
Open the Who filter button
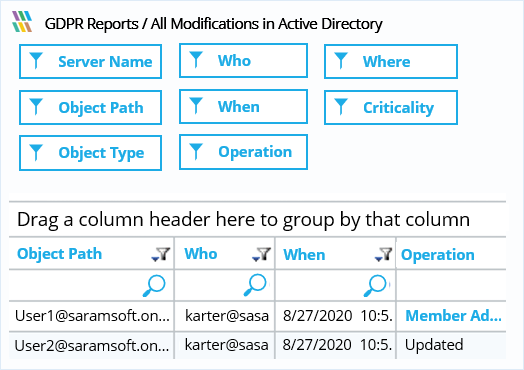pos(243,60)
